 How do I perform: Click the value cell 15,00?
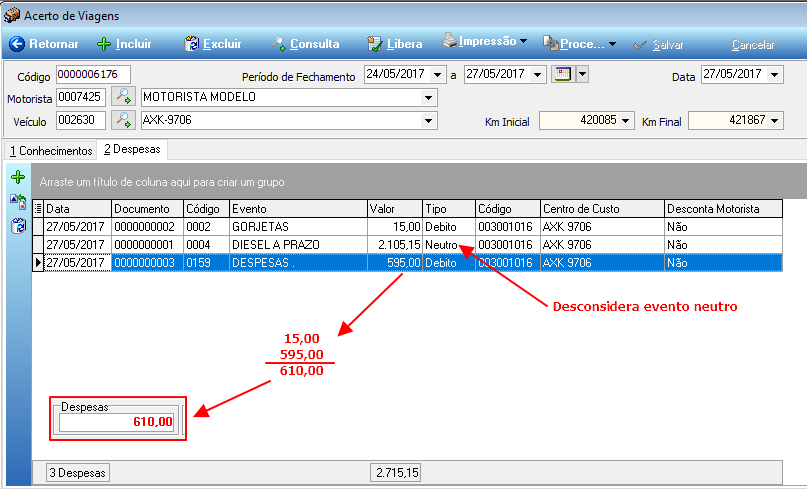pyautogui.click(x=395, y=226)
